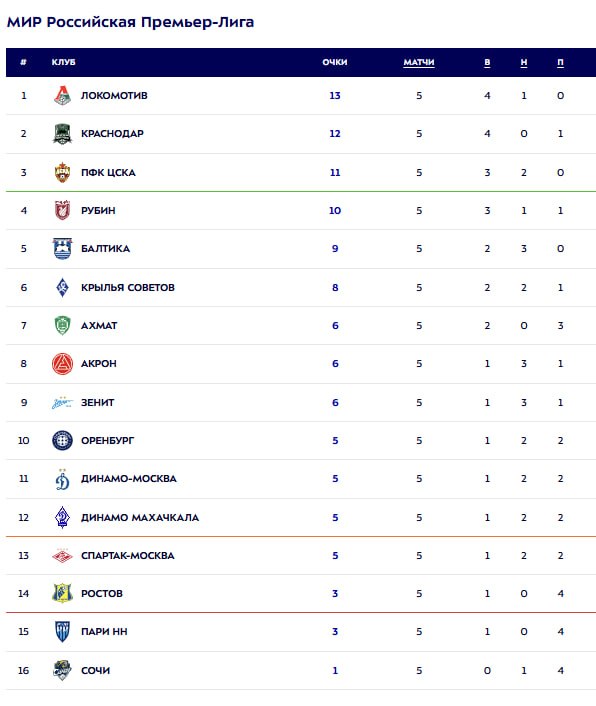
Task: Select the Зенит logo icon
Action: [x=63, y=403]
